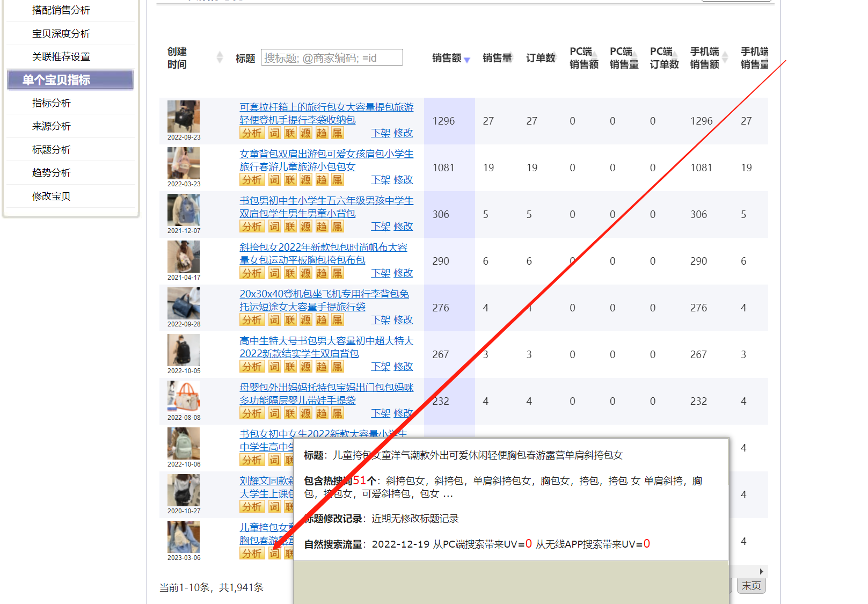
Task: Click the 分析 icon for the 2022-09-23 product
Action: point(252,133)
